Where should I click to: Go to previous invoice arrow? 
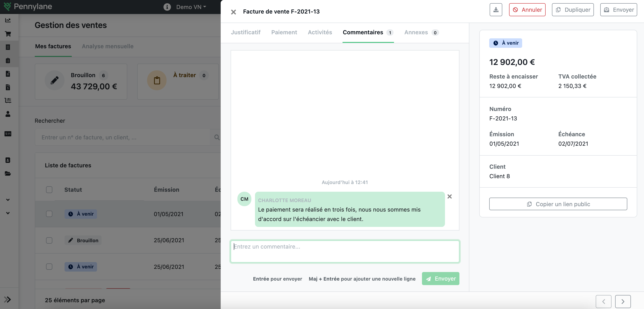click(604, 301)
